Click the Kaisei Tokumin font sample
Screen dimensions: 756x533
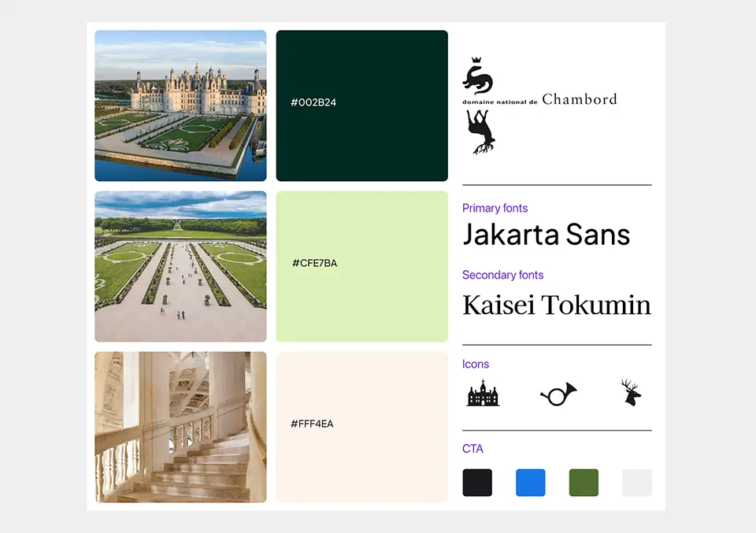[x=556, y=305]
